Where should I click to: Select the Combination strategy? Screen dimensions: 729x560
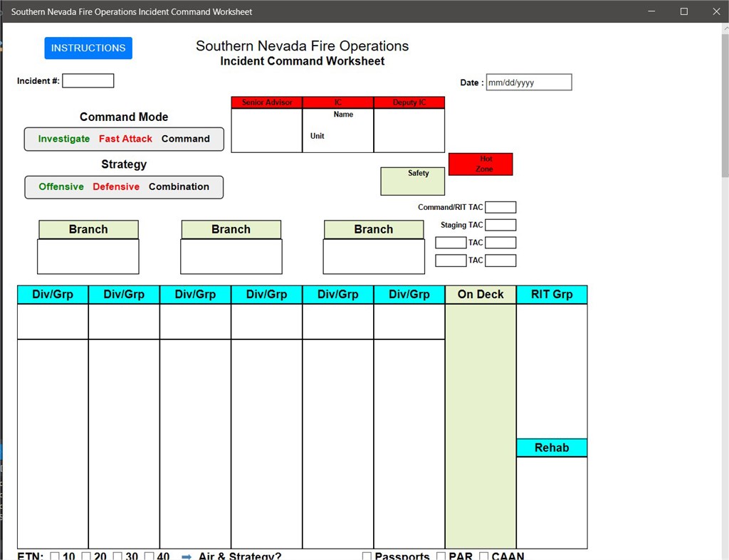pyautogui.click(x=179, y=186)
